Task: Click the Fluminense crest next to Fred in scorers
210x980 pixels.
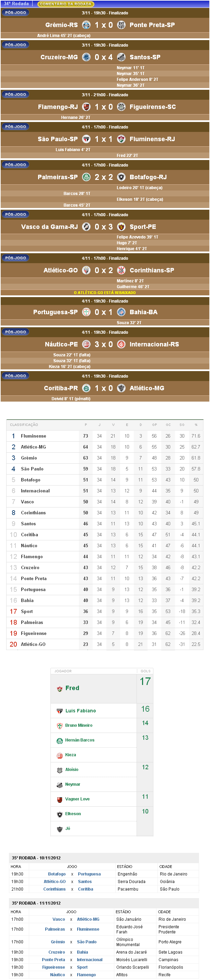Action: point(59,689)
